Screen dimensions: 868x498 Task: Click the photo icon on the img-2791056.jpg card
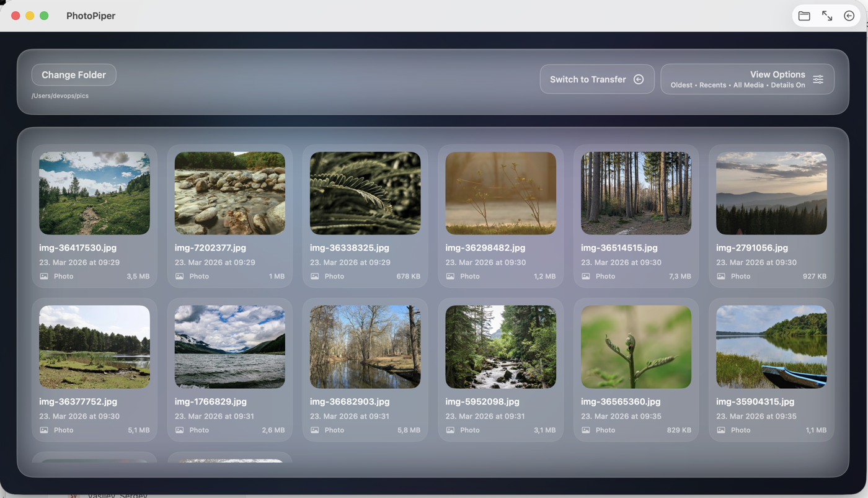(x=720, y=276)
